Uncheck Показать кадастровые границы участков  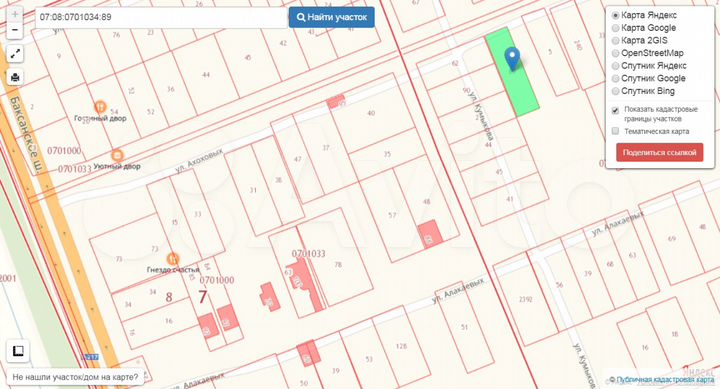615,110
